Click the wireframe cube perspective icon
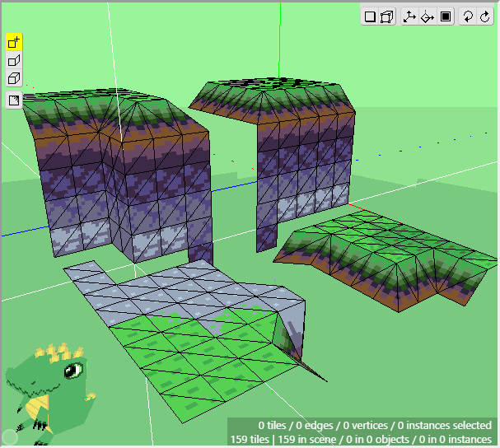 pyautogui.click(x=386, y=16)
